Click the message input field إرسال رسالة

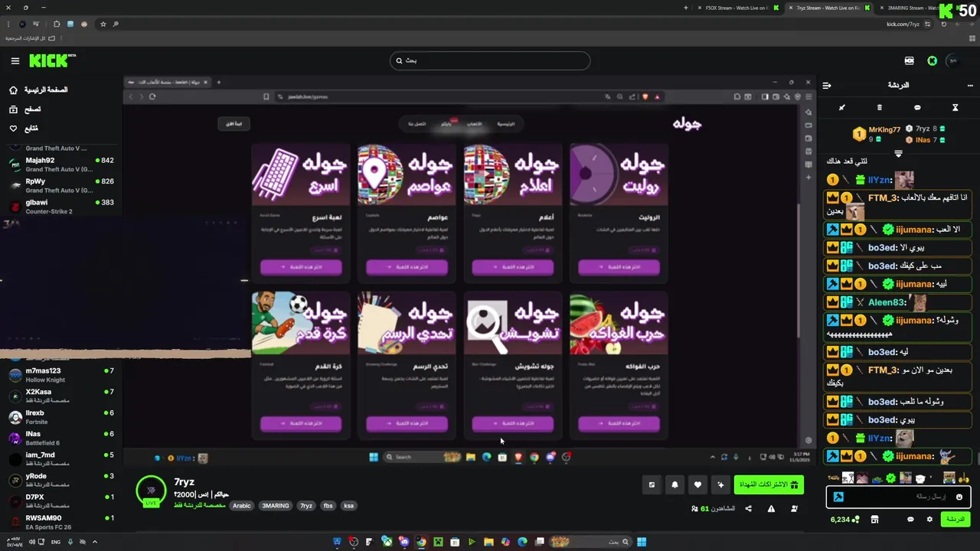[x=897, y=497]
